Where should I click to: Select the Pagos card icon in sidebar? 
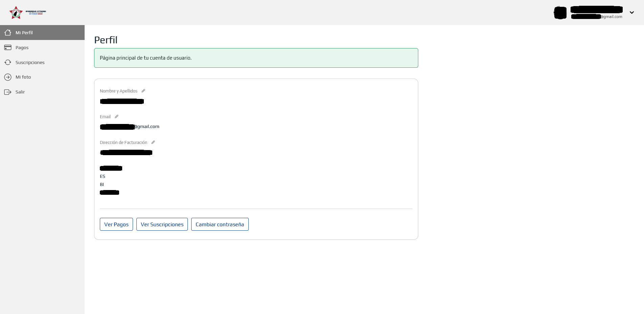coord(8,47)
